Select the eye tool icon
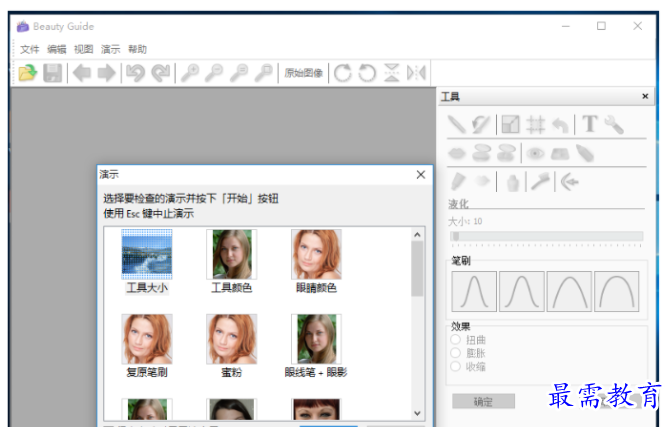Screen dimensions: 670x427 click(x=536, y=153)
